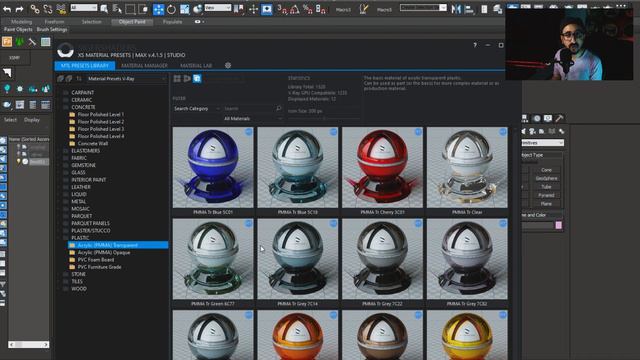Activate the Select and Scale tool
The height and width of the screenshot is (360, 640).
(184, 9)
